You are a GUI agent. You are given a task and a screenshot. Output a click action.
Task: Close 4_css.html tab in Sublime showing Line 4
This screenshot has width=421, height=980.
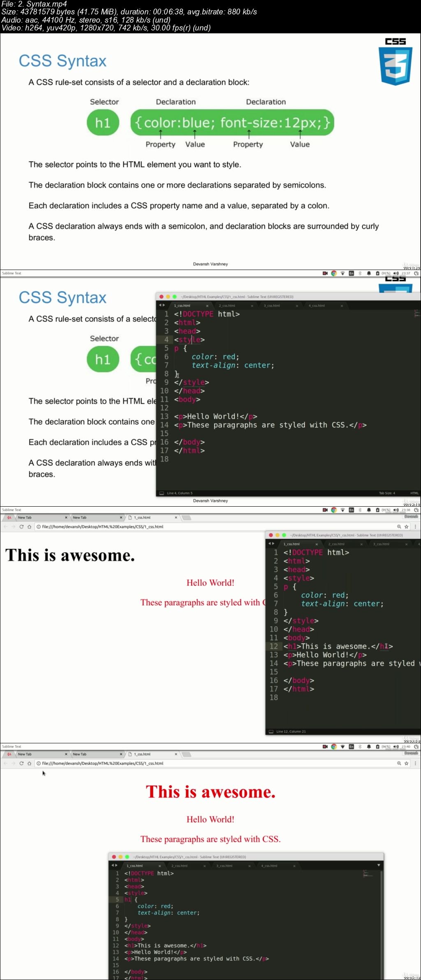[x=342, y=306]
